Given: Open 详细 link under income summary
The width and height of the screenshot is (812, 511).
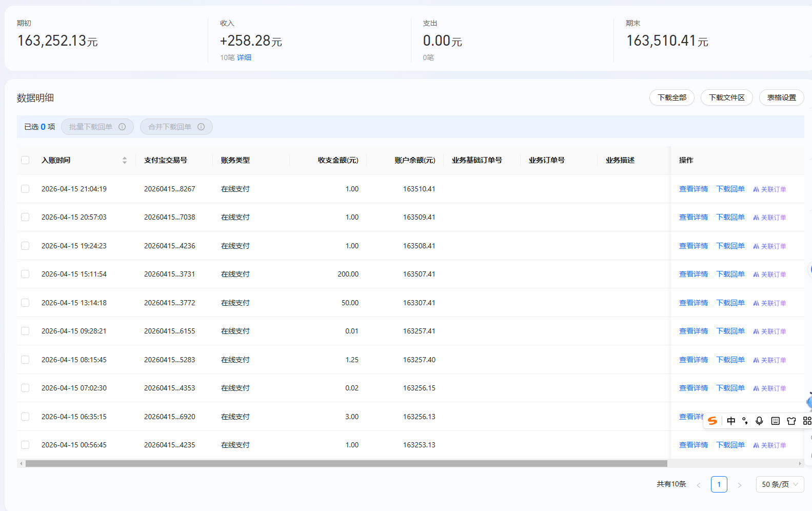Looking at the screenshot, I should 244,57.
